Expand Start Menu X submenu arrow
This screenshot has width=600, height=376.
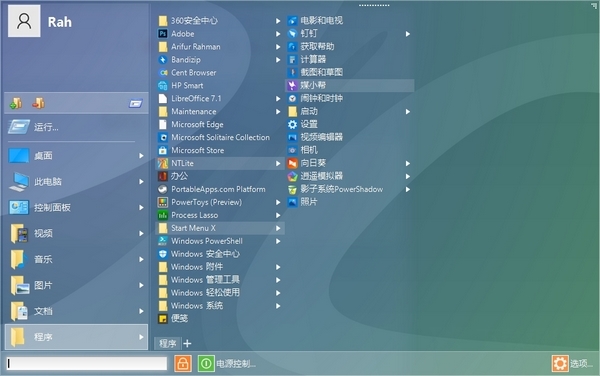[x=278, y=228]
